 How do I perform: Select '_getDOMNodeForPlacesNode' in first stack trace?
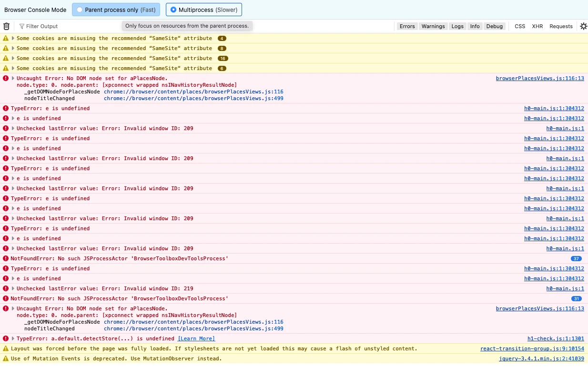[x=62, y=92]
